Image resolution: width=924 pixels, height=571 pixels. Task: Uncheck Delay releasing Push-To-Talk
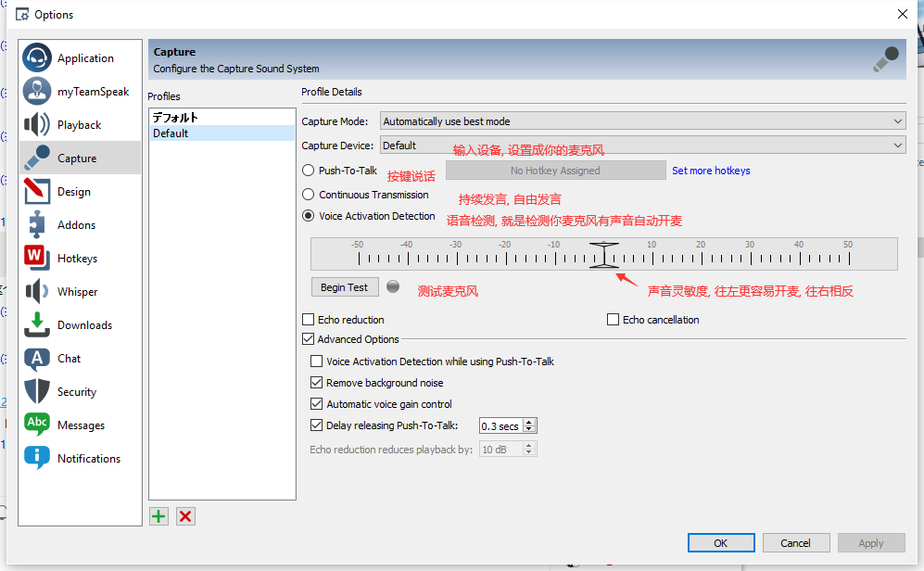316,425
